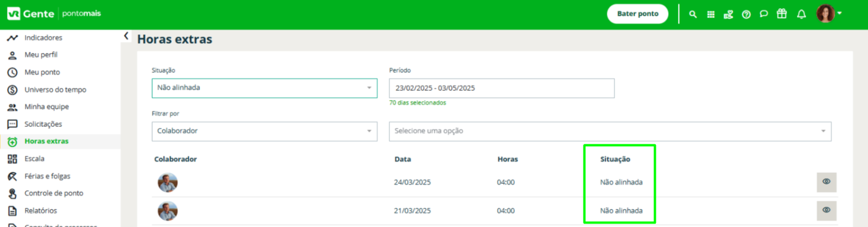868x227 pixels.
Task: Open the Selecione uma opção dropdown
Action: [610, 131]
